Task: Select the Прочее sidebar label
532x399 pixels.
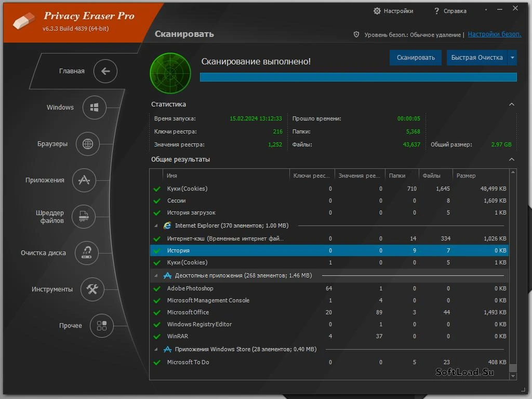Action: (x=71, y=326)
